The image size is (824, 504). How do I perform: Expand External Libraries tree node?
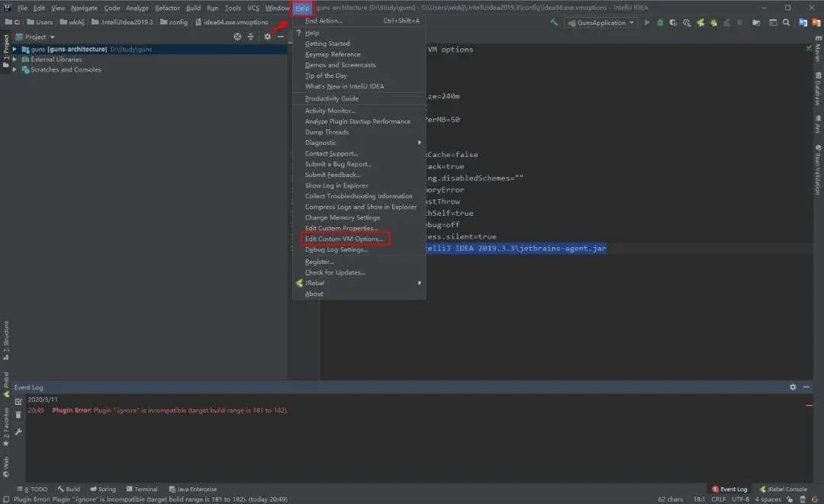[14, 59]
